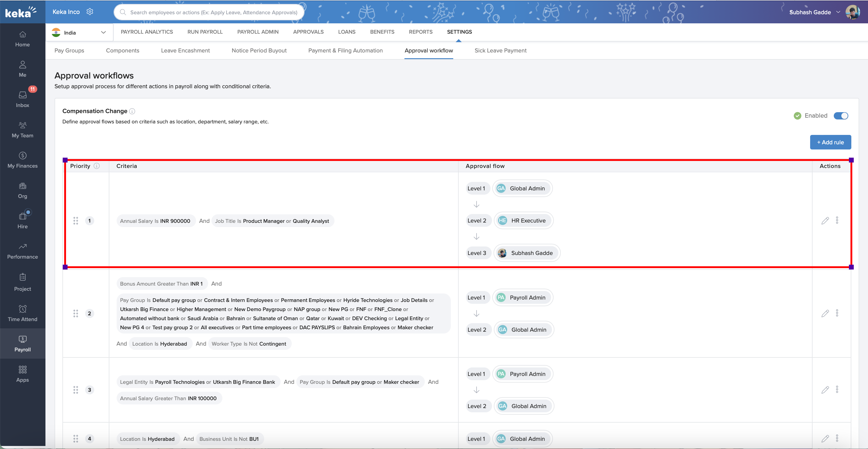Click the drag handle of rule 2
Viewport: 868px width, 449px height.
tap(75, 313)
